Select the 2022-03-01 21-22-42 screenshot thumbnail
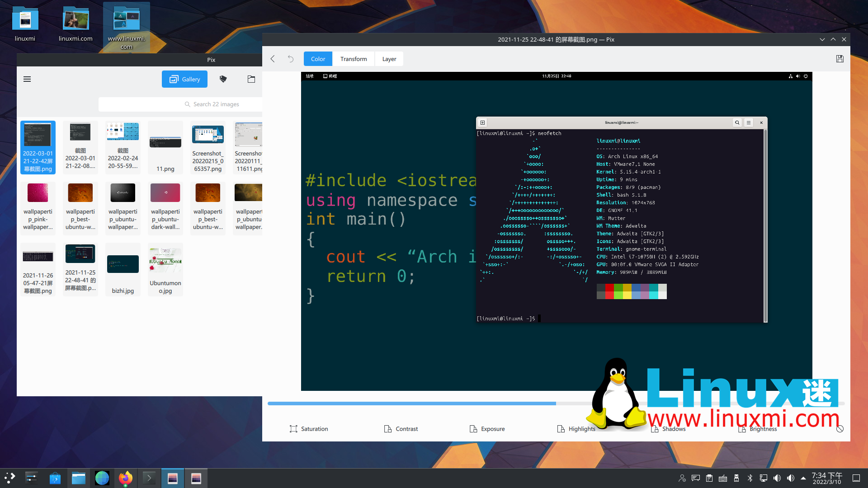 (x=38, y=147)
